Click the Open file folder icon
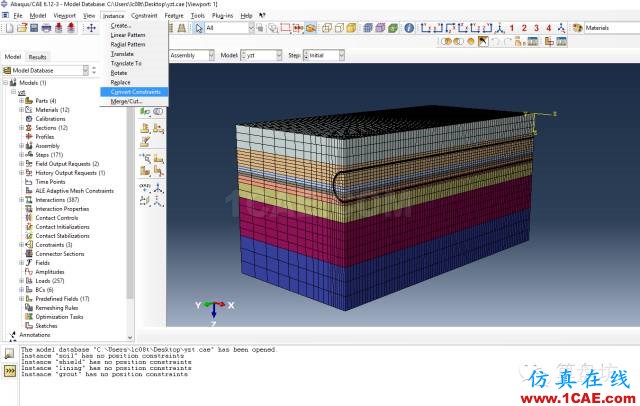The width and height of the screenshot is (640, 406). tap(22, 28)
